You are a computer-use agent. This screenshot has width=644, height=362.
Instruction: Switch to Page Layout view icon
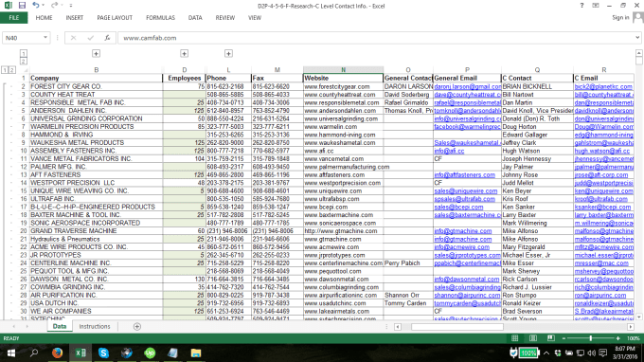[533, 338]
